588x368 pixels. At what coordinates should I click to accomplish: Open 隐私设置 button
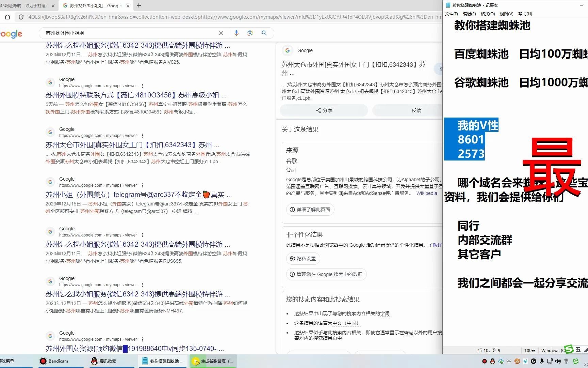(x=303, y=259)
